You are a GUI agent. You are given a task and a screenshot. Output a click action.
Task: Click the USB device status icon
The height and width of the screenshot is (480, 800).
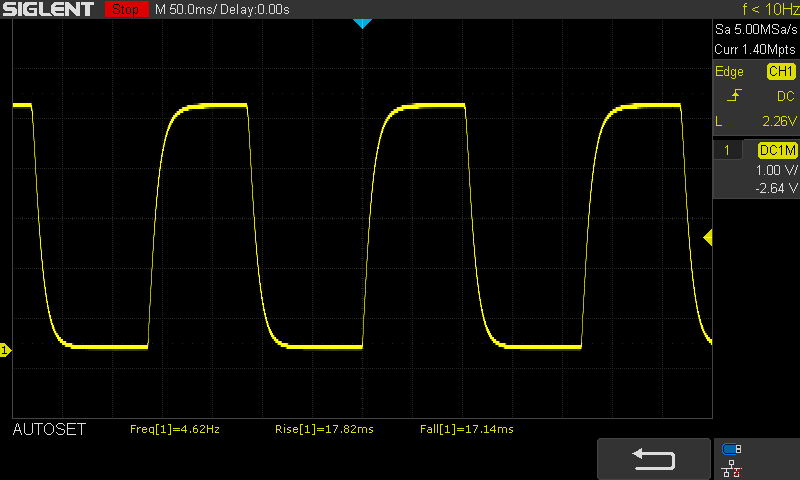coord(732,449)
